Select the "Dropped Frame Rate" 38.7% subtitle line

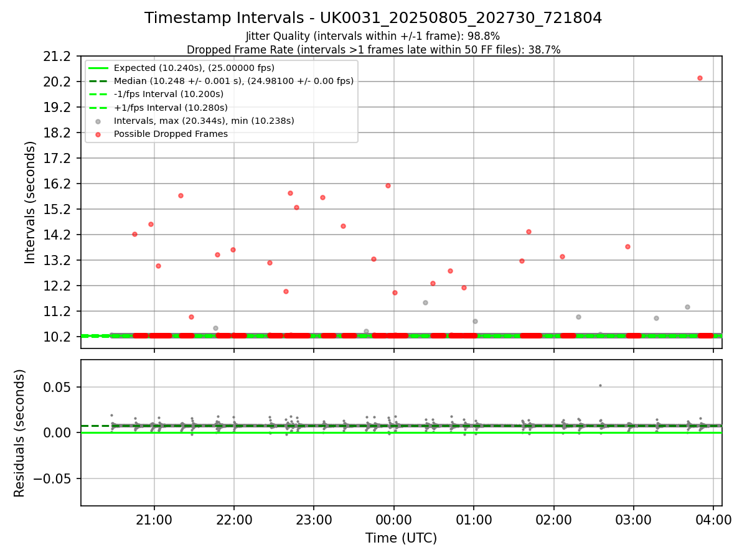point(373,50)
